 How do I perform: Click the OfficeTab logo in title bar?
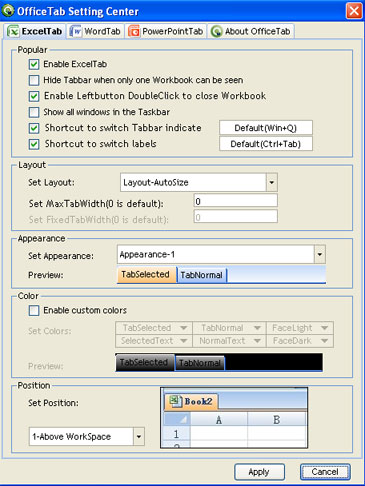pyautogui.click(x=8, y=11)
